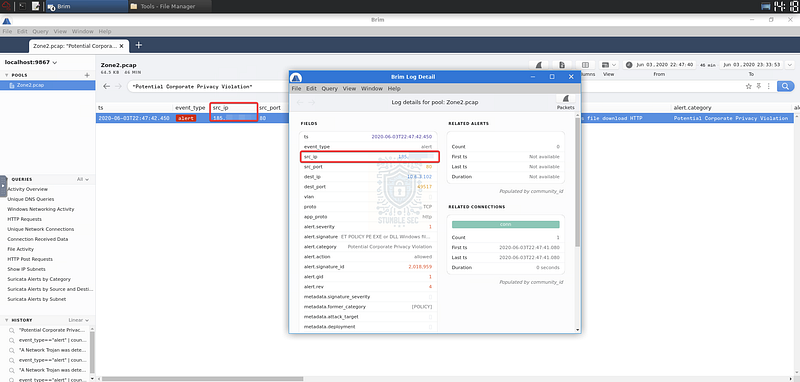Image resolution: width=800 pixels, height=382 pixels.
Task: Close the Zone2.pcap tab with its X
Action: (x=121, y=46)
